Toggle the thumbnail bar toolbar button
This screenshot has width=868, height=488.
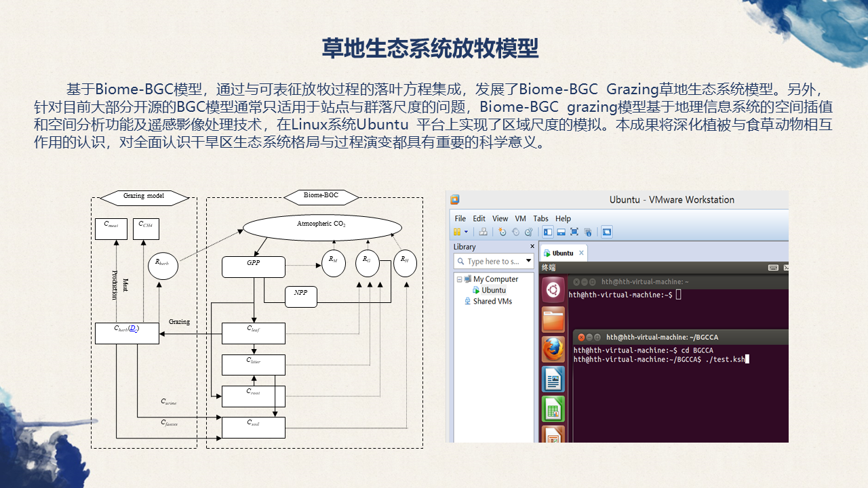pyautogui.click(x=561, y=232)
